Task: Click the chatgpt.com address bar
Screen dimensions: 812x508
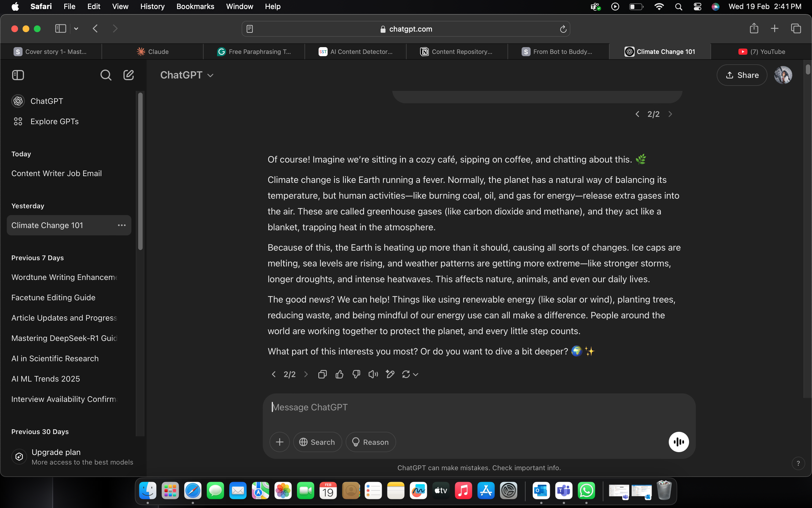Action: tap(406, 29)
